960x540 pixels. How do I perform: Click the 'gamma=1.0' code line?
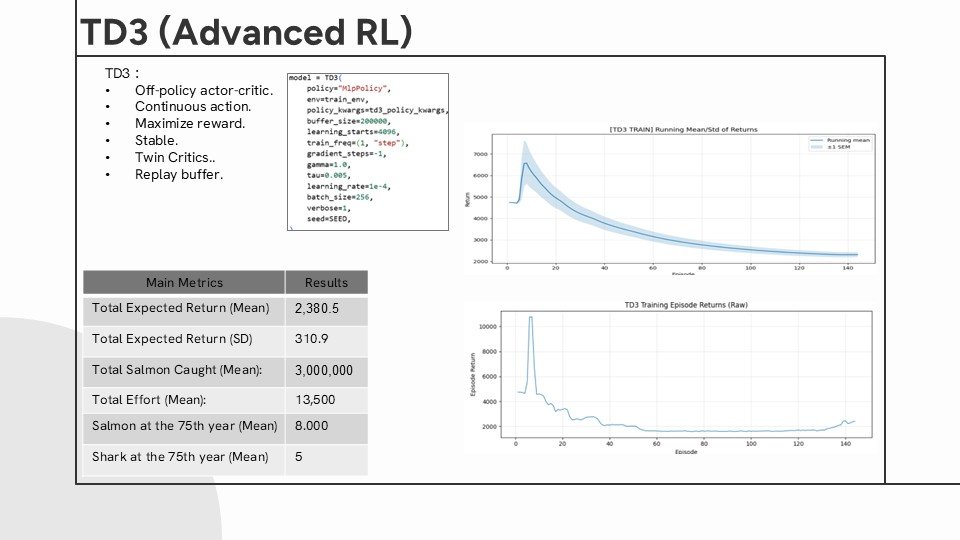tap(329, 165)
